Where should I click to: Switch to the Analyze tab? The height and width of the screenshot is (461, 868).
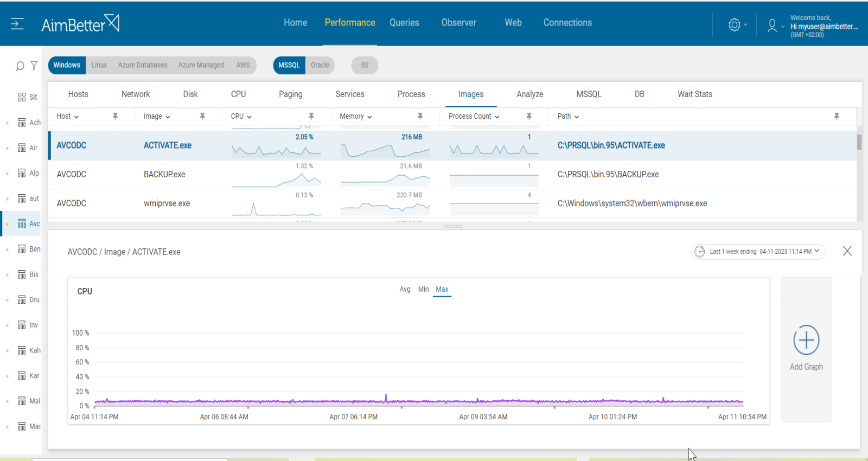click(x=530, y=94)
